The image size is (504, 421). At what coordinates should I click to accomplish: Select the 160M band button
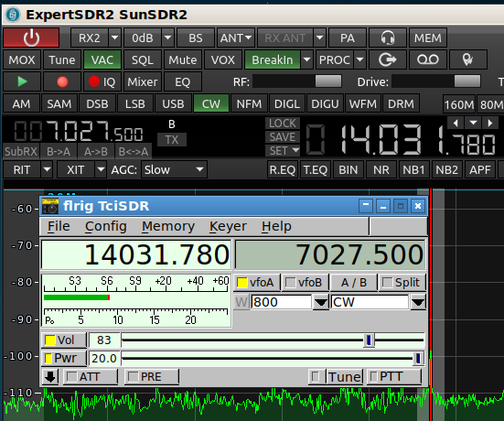(x=459, y=104)
